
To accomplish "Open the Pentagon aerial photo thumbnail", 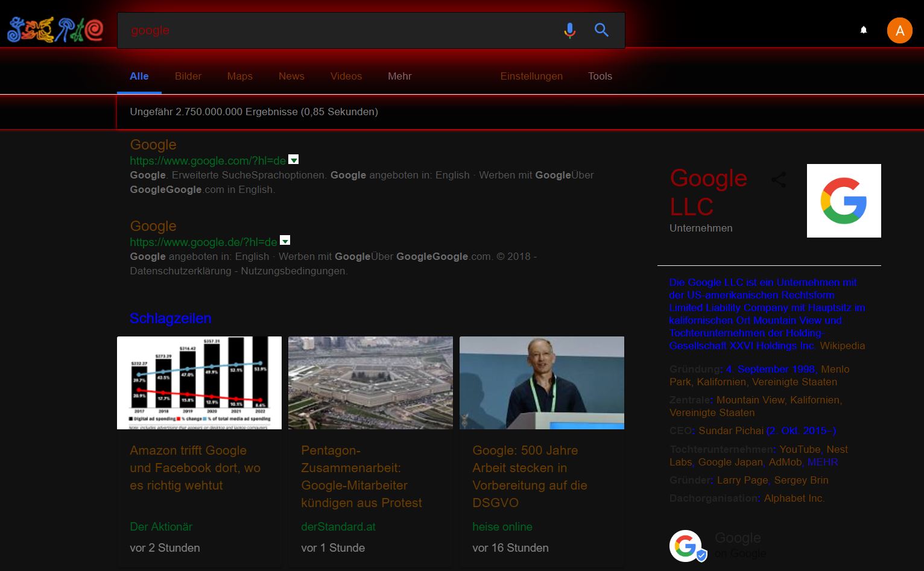I will (x=370, y=383).
